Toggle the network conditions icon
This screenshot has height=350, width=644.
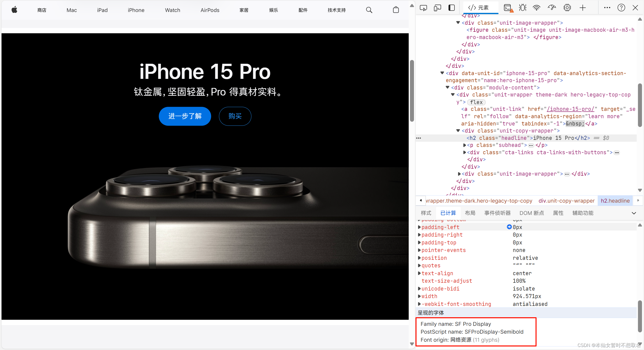click(x=537, y=8)
